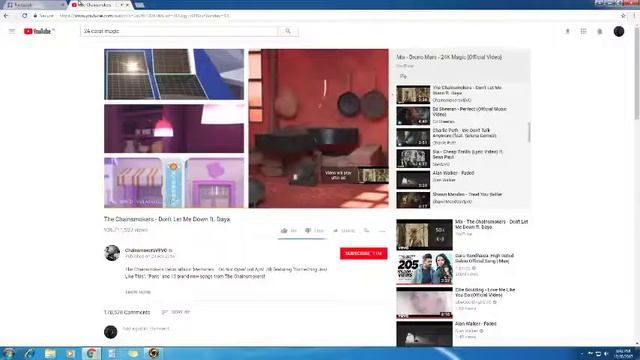This screenshot has height=360, width=640.
Task: Open the File Explorer folder on the taskbar
Action: (x=50, y=353)
